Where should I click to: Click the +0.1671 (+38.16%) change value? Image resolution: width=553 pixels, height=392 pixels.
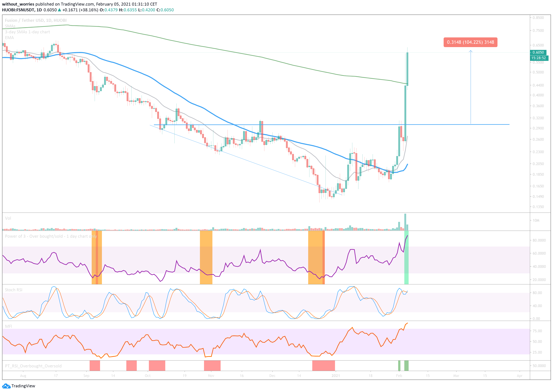[80, 10]
